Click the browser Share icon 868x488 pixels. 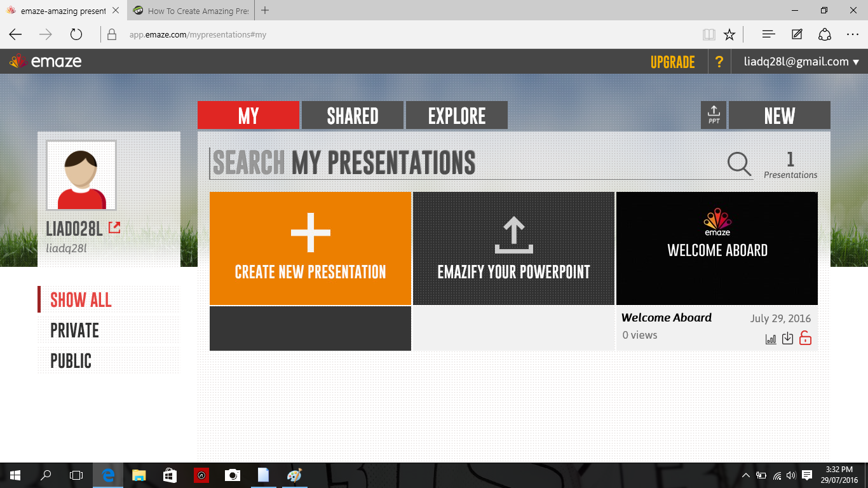tap(825, 34)
